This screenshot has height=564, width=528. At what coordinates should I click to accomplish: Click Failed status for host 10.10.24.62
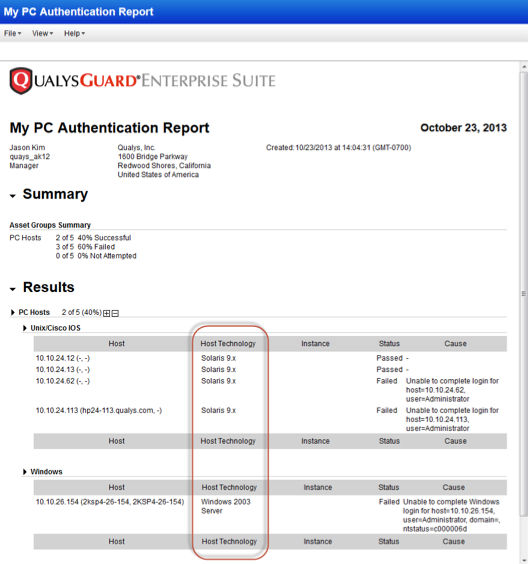click(387, 381)
